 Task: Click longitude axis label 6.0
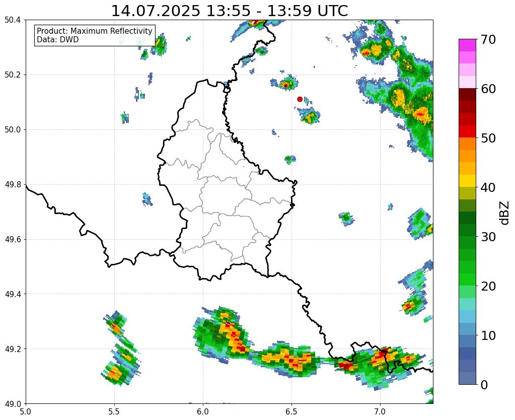point(203,412)
